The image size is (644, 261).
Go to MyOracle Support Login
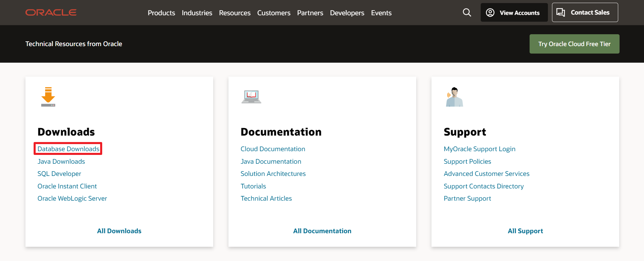[x=479, y=149]
